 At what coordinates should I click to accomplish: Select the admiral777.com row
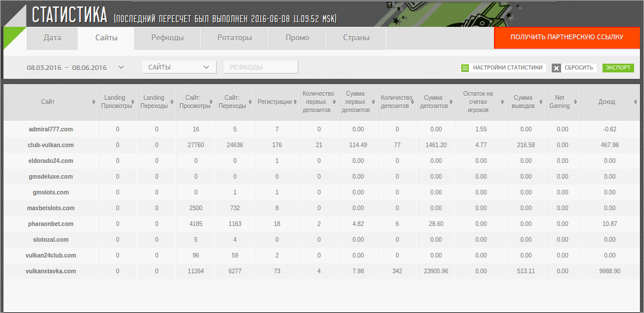322,129
